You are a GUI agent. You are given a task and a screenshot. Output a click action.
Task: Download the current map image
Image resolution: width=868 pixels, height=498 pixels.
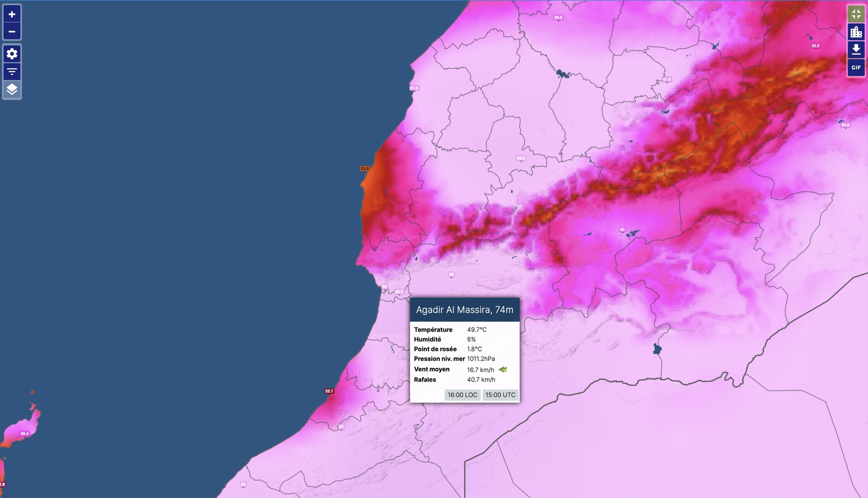click(856, 50)
